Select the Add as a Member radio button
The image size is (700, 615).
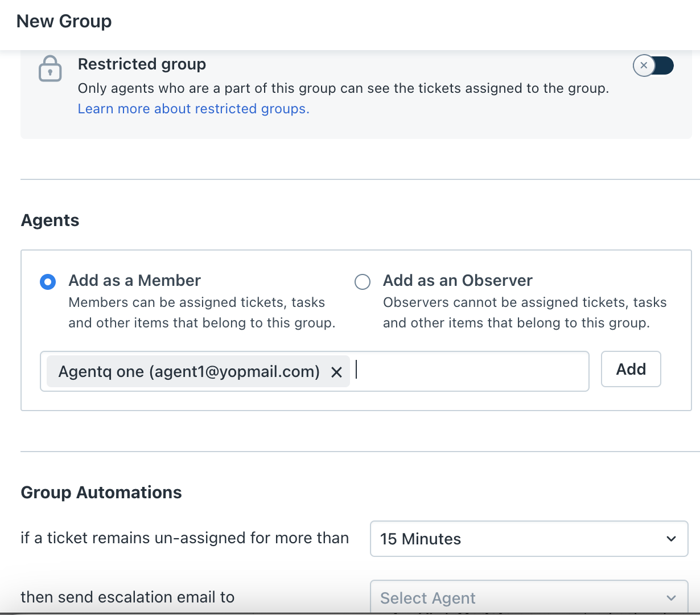48,282
